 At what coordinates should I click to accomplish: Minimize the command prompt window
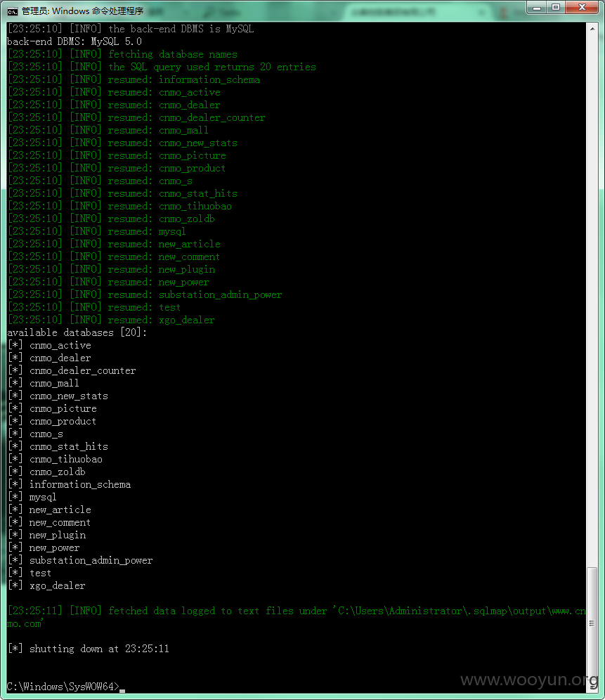537,8
